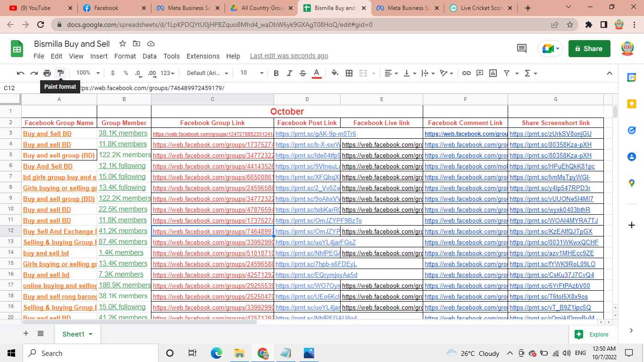
Task: Open Google Maps in side panel
Action: pyautogui.click(x=632, y=183)
